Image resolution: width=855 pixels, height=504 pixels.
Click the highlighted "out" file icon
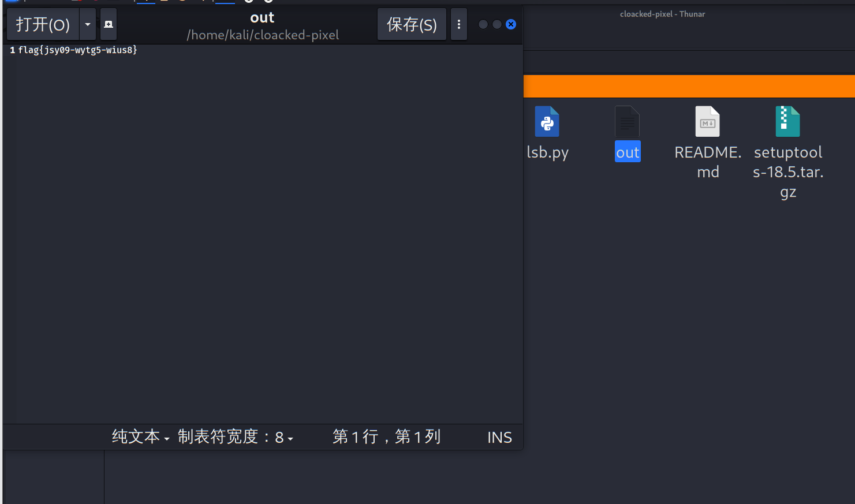[627, 122]
